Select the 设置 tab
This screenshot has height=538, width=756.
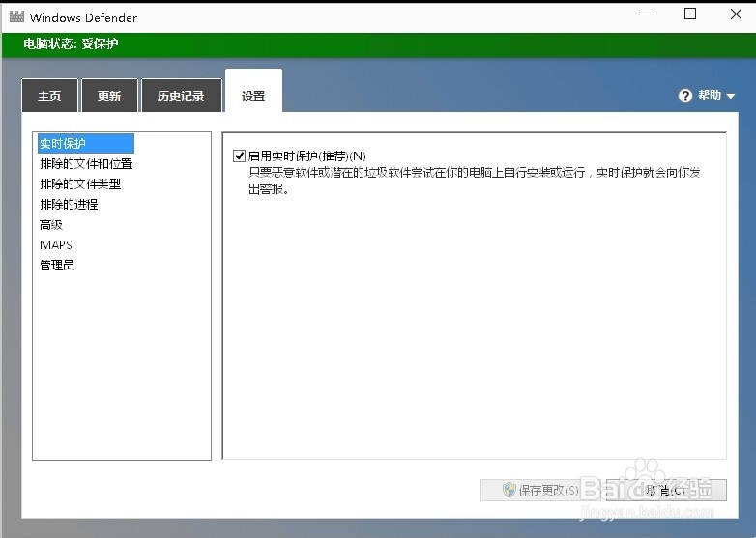(x=253, y=93)
